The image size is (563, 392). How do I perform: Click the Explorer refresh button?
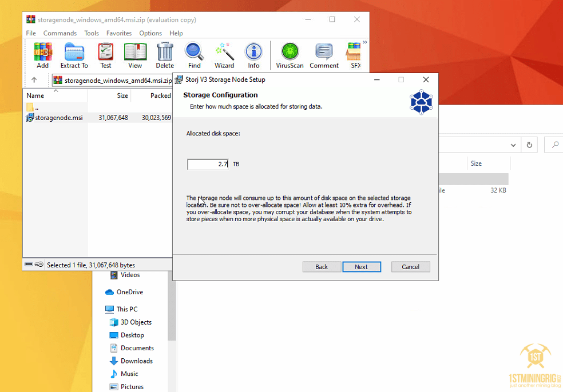click(529, 145)
